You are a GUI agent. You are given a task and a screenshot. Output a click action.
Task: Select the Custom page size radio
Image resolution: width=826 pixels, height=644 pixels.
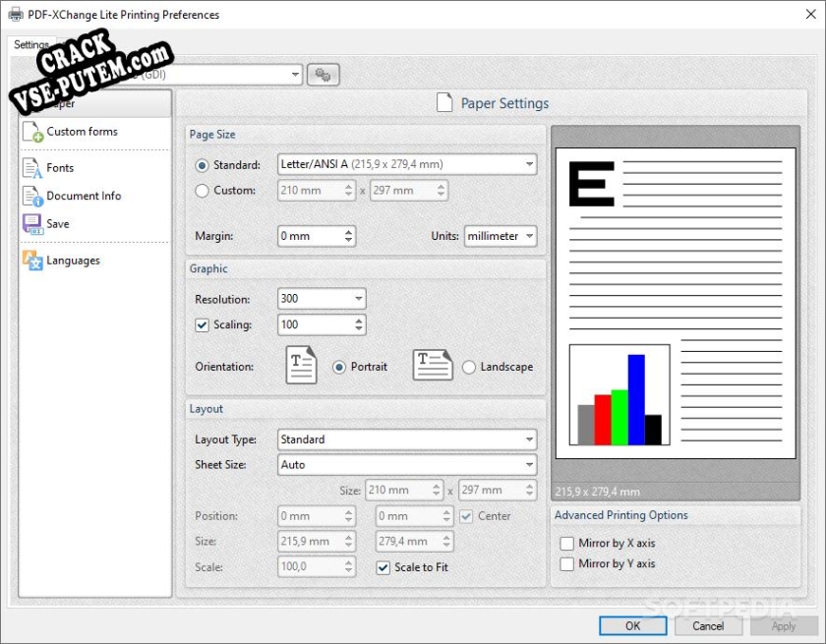203,191
